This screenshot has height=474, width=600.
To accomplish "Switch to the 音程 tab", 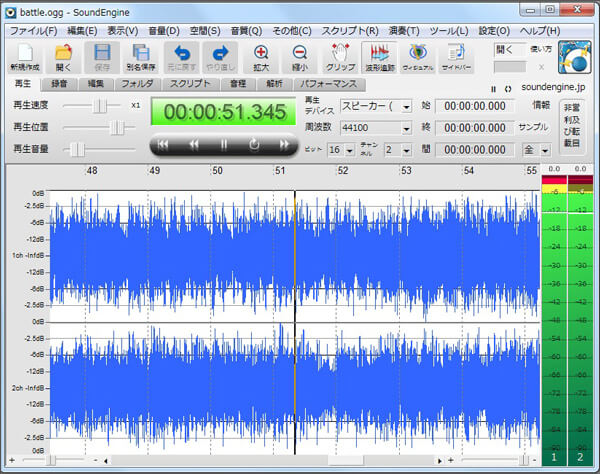I will (238, 84).
